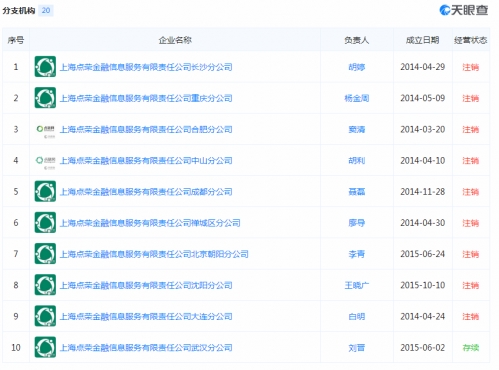Click the logo icon of 合肥分公司 row
The image size is (499, 370).
[x=45, y=130]
